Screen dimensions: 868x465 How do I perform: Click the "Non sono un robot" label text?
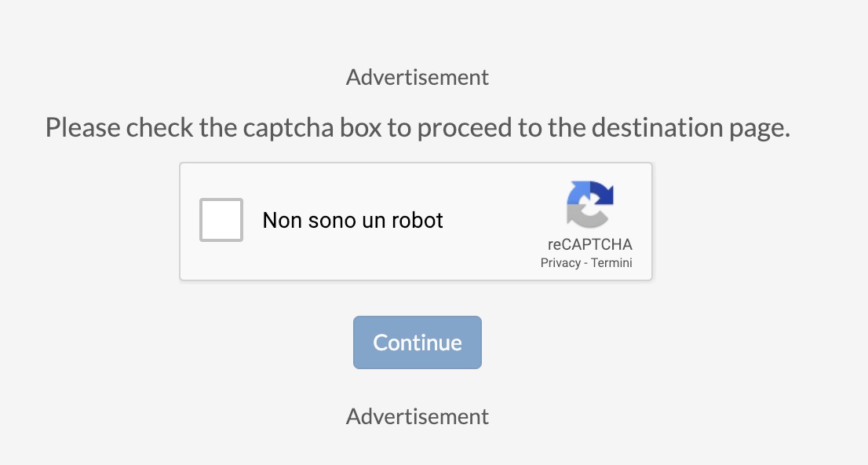[352, 220]
